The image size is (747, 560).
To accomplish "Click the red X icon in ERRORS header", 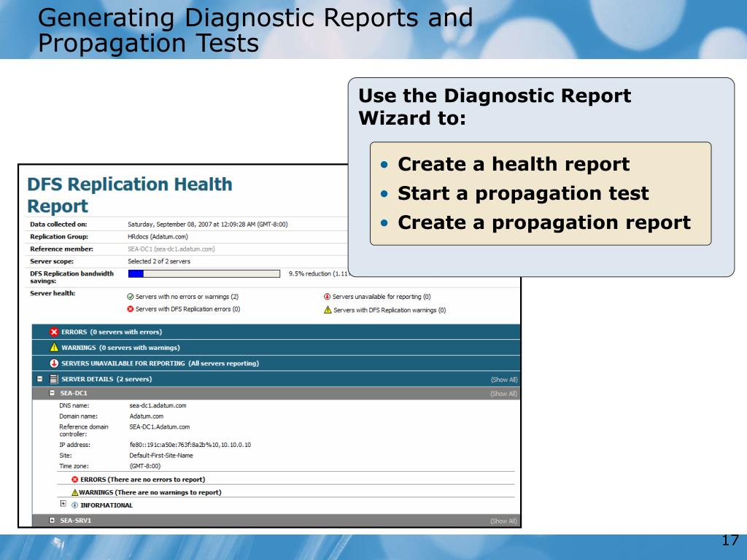I will click(x=54, y=332).
